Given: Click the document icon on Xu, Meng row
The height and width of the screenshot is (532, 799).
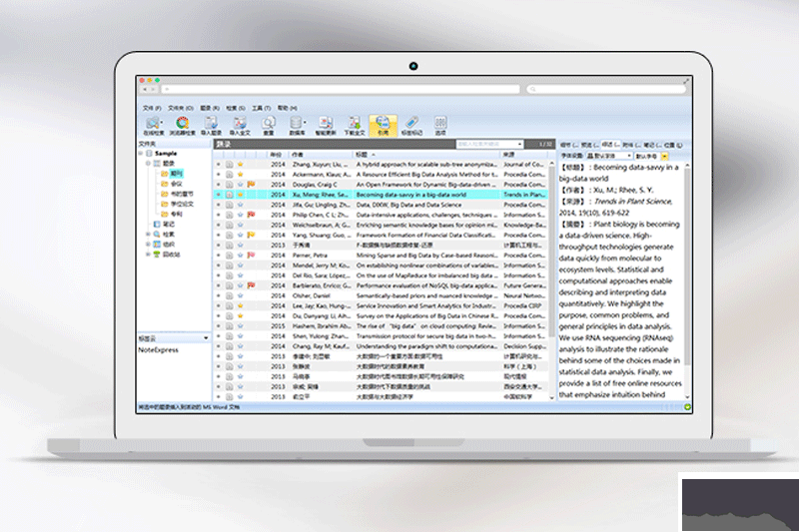Looking at the screenshot, I should (x=230, y=195).
